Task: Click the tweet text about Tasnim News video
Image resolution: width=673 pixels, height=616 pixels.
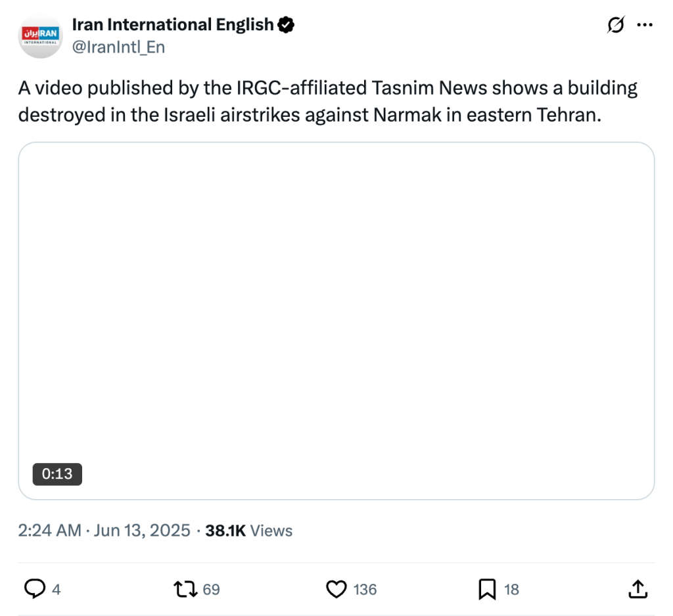Action: point(327,101)
